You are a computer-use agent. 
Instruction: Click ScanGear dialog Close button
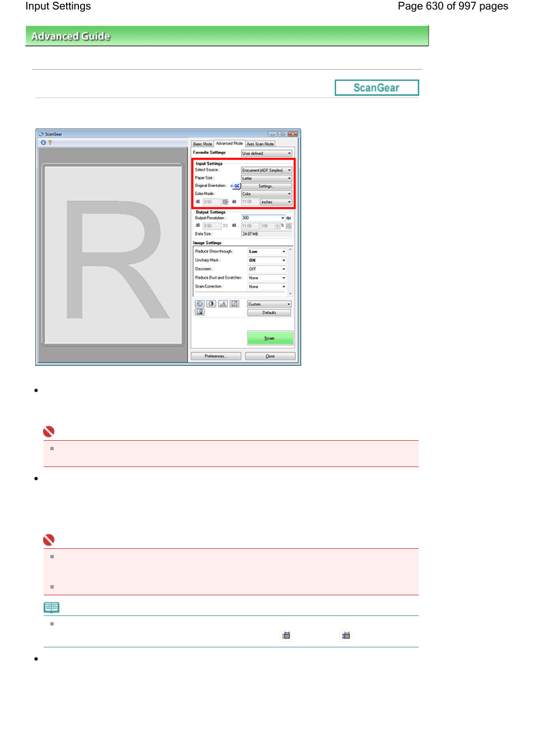(x=270, y=356)
